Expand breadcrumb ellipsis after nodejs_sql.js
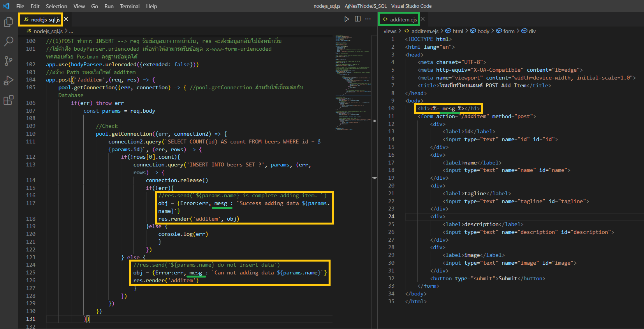 click(x=71, y=31)
